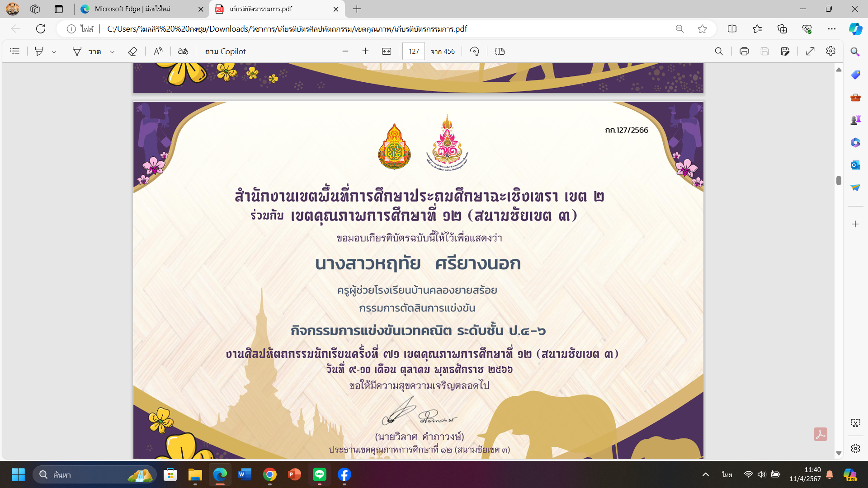Toggle split screen in Edge

tap(732, 29)
